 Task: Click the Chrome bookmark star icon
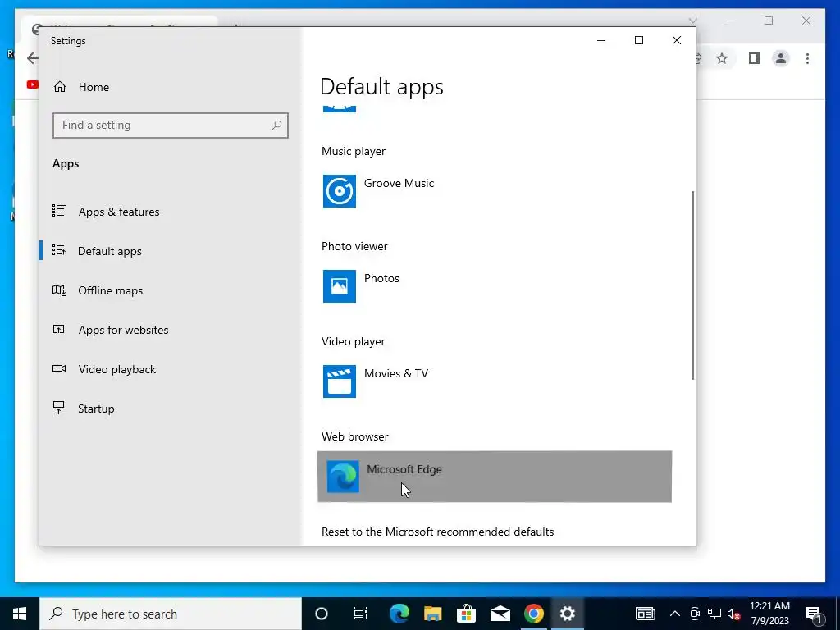pos(722,58)
